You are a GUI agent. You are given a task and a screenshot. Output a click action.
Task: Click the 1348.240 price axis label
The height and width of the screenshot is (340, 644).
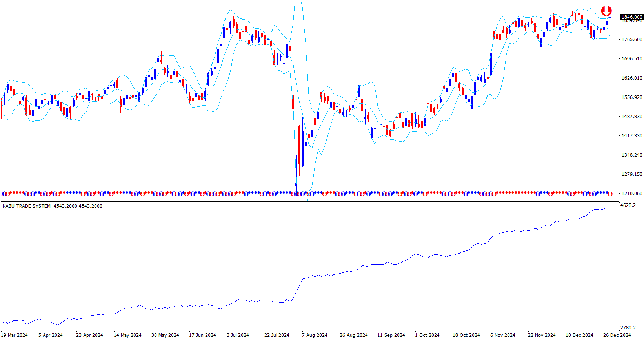(x=632, y=155)
